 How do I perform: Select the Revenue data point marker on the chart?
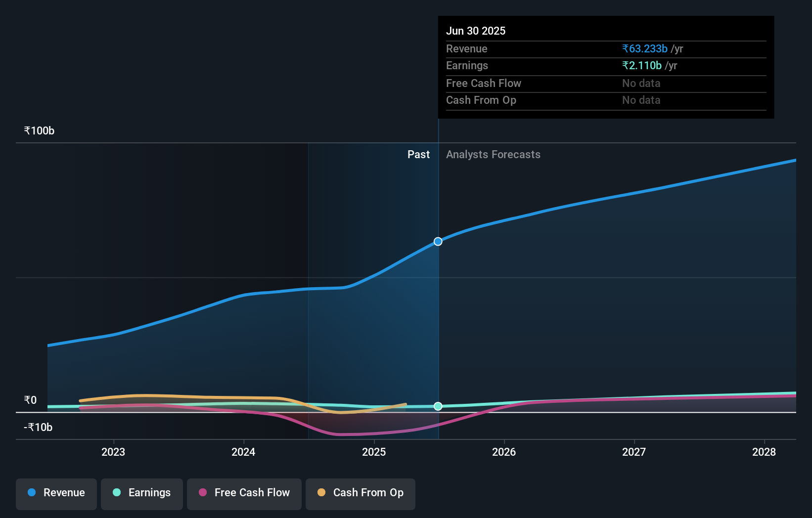pyautogui.click(x=437, y=241)
